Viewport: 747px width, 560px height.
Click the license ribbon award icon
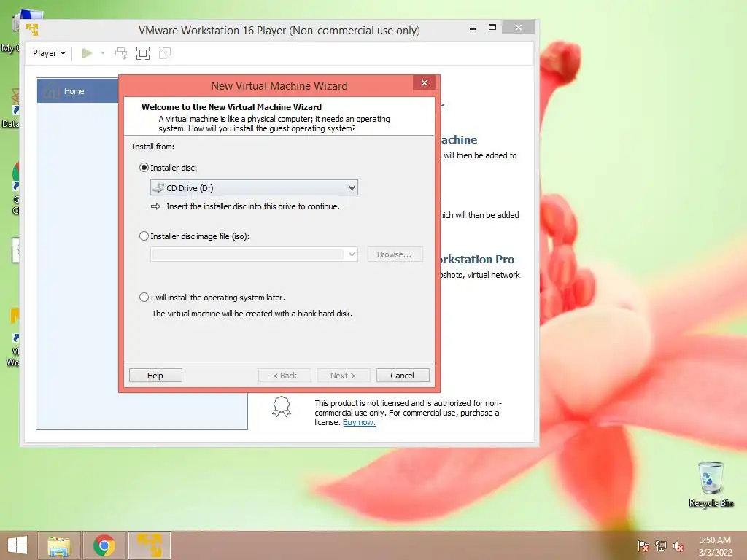pyautogui.click(x=282, y=407)
